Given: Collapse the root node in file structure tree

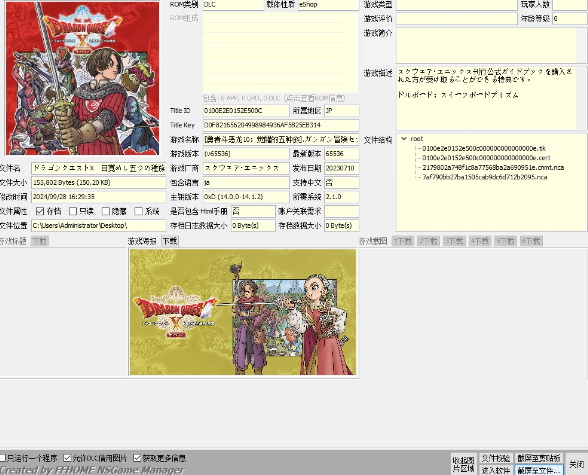Looking at the screenshot, I should pos(404,139).
